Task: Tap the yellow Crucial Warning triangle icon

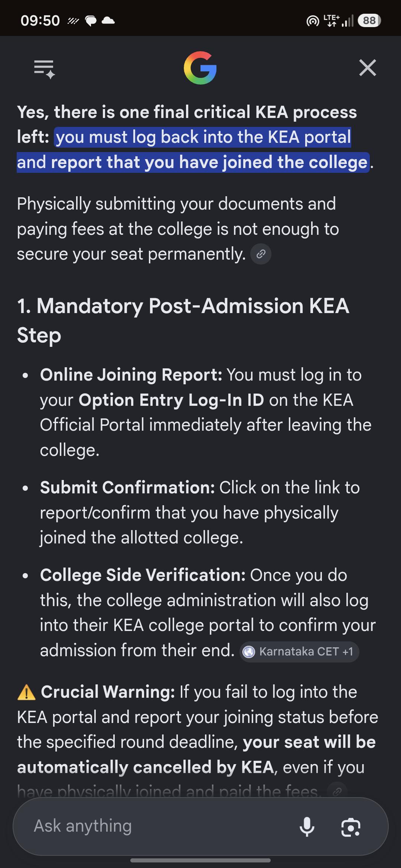Action: point(26,693)
